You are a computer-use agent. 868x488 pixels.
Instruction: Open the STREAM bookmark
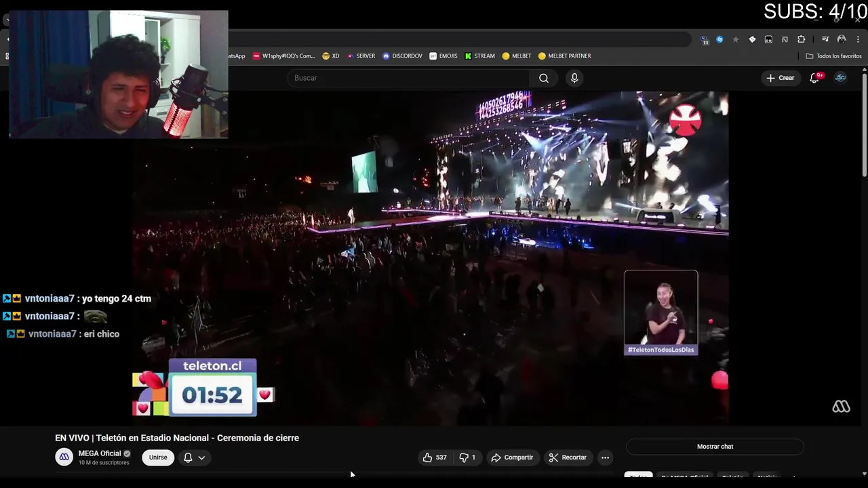(479, 56)
